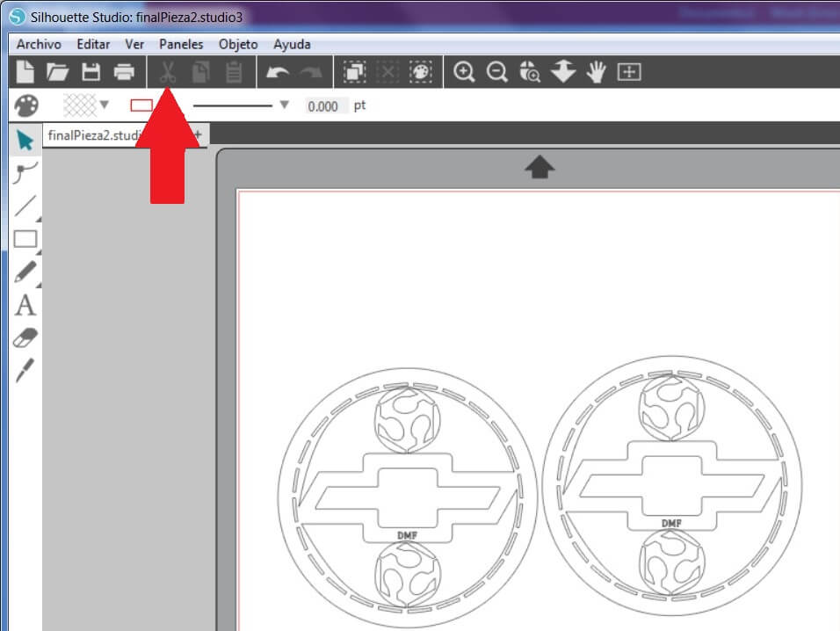The image size is (840, 631).
Task: Open a file with the folder icon
Action: (x=57, y=72)
